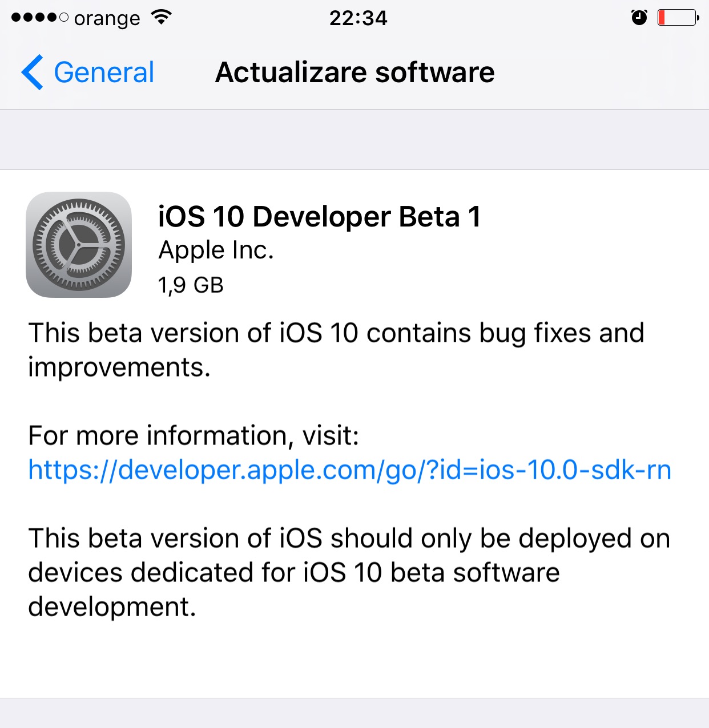
Task: Tap the gray strip below the update description
Action: tap(354, 713)
